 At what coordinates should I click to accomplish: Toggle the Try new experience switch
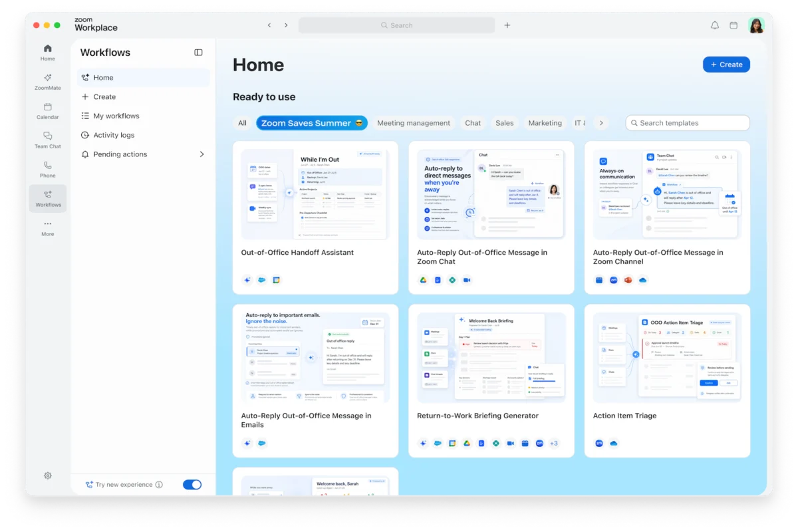pos(192,485)
